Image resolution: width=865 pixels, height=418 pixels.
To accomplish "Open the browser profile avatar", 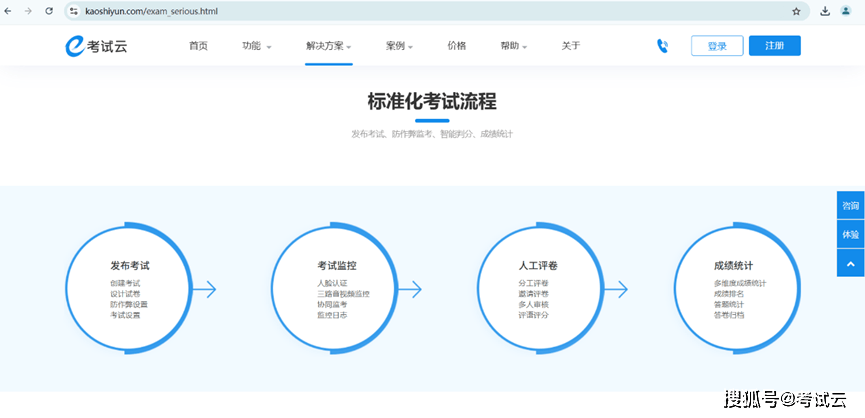I will pos(846,11).
